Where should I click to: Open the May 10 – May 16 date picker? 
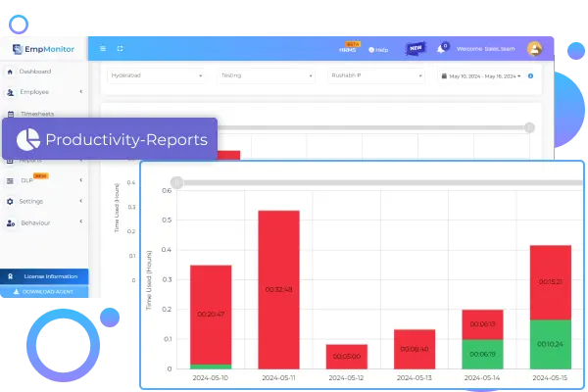coord(484,75)
